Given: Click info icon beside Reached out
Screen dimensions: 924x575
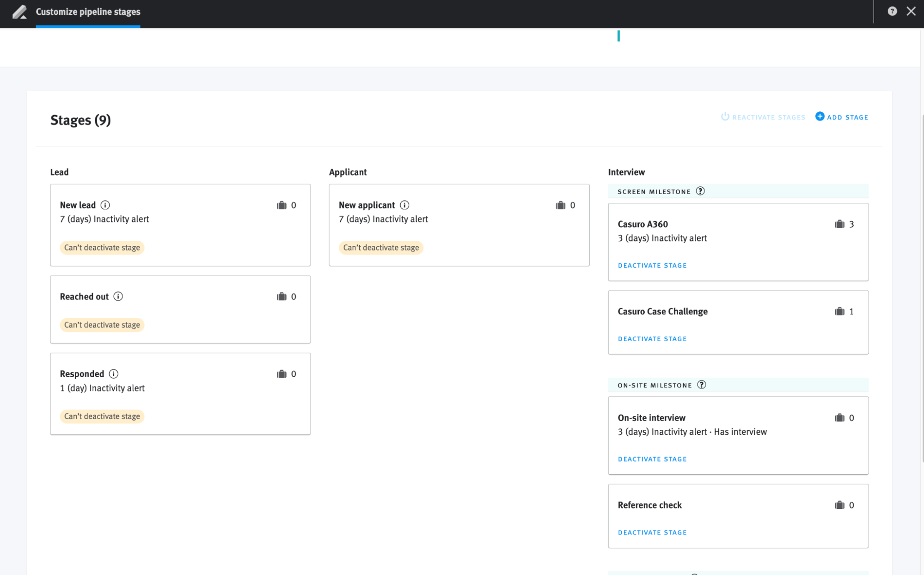Looking at the screenshot, I should tap(118, 296).
